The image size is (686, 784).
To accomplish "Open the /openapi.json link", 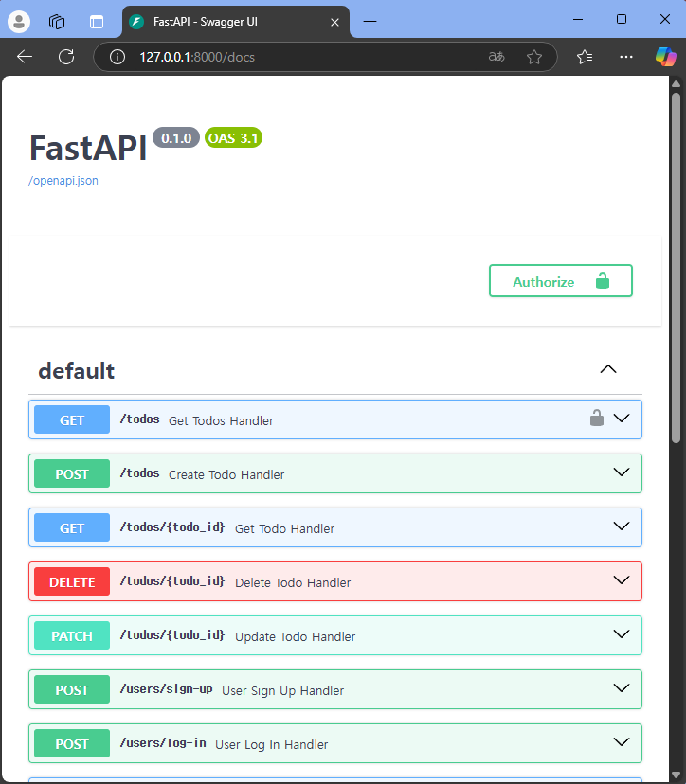I will coord(63,181).
